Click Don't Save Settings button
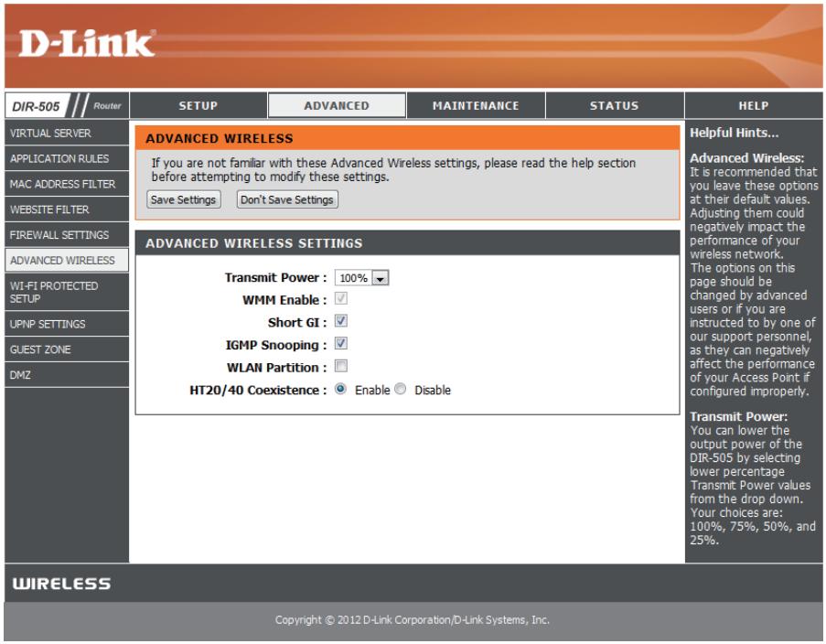Screen dimensions: 826x644 [x=287, y=199]
